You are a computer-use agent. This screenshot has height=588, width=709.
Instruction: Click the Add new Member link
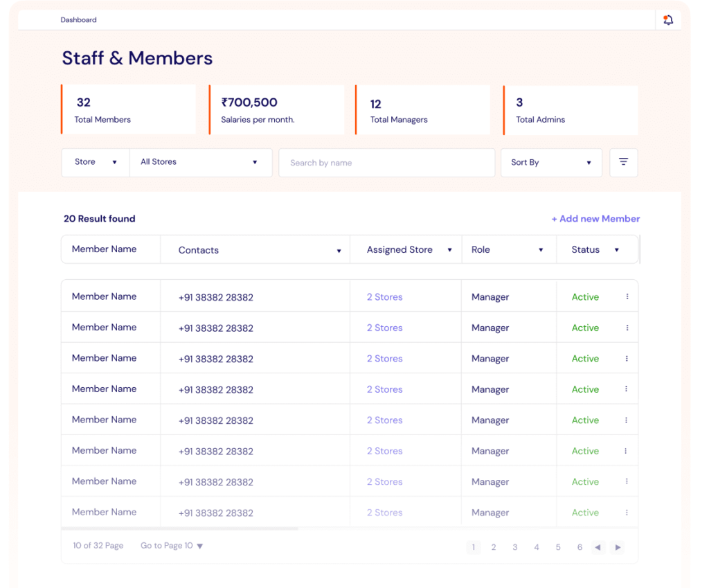click(x=595, y=219)
